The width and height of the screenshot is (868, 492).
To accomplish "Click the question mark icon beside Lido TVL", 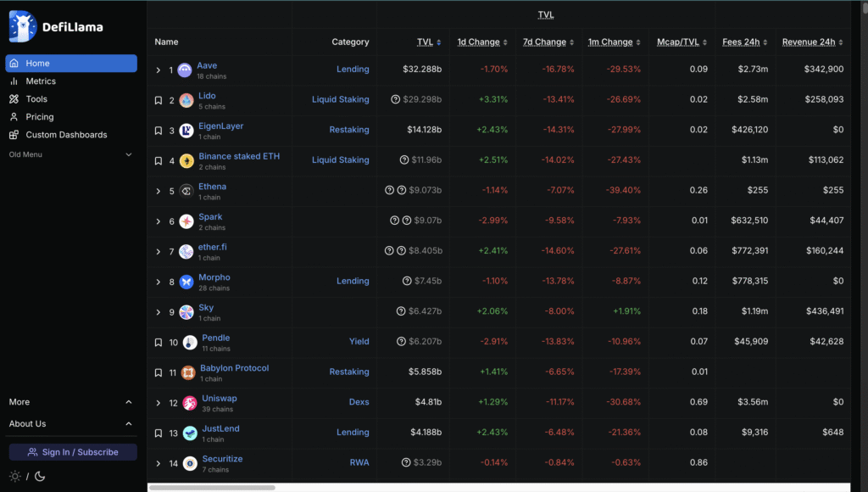I will click(395, 100).
